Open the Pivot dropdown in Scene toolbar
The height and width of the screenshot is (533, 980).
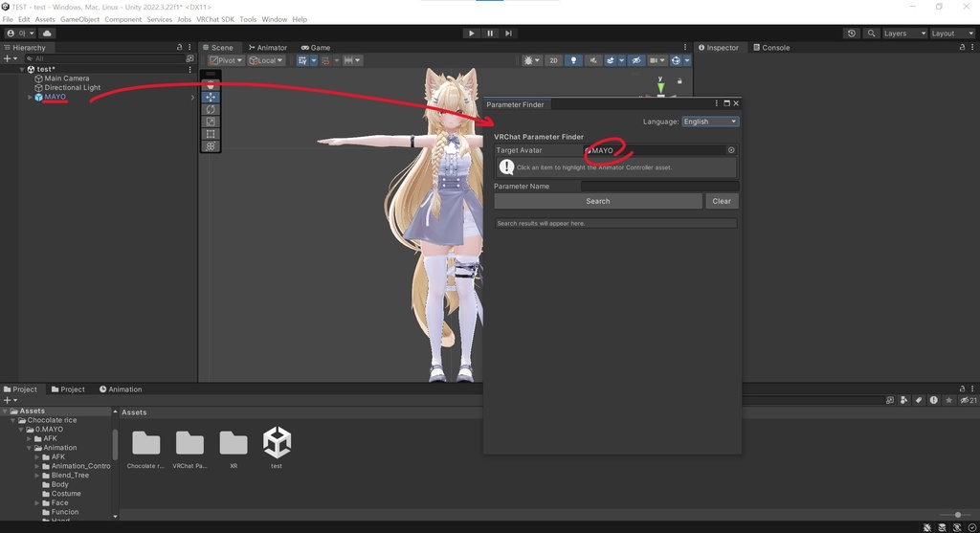pyautogui.click(x=226, y=60)
